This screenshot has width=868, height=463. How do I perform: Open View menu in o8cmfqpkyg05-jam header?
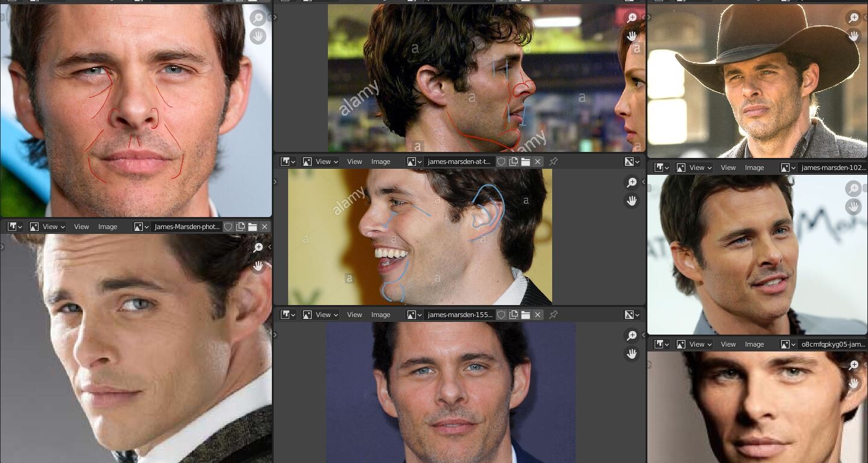tap(728, 344)
